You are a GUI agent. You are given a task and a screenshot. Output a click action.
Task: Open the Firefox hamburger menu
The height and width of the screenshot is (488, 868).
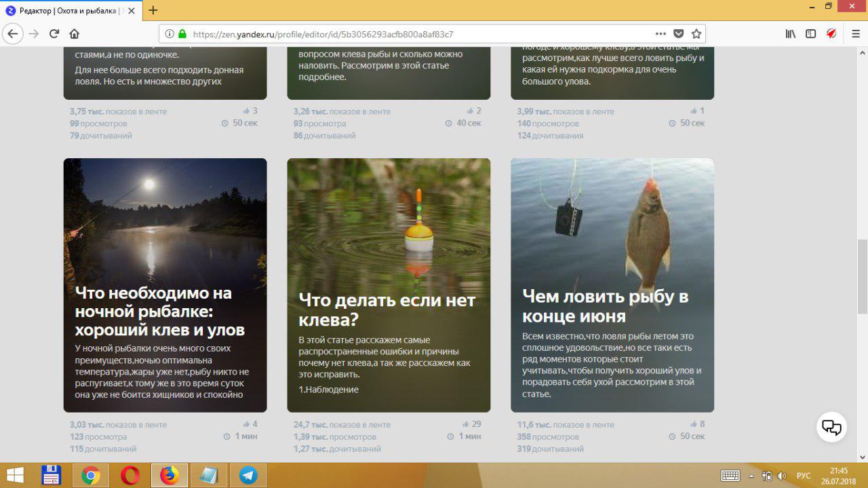click(855, 33)
